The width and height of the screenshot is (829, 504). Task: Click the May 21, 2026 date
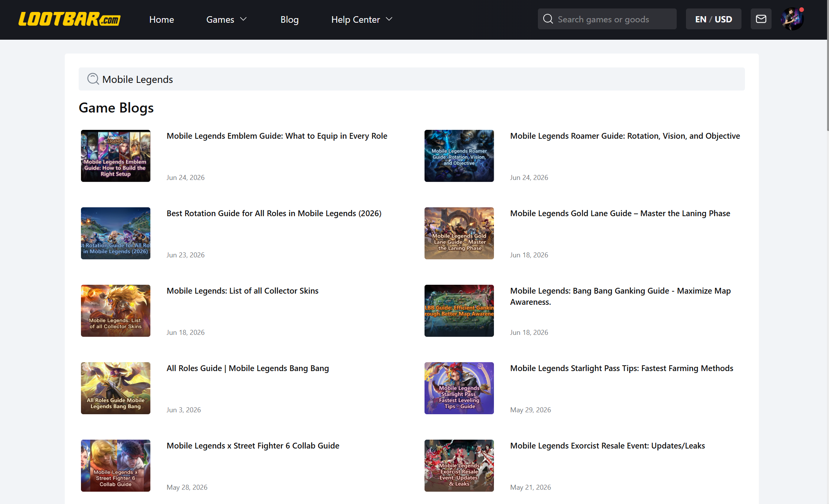coord(531,487)
